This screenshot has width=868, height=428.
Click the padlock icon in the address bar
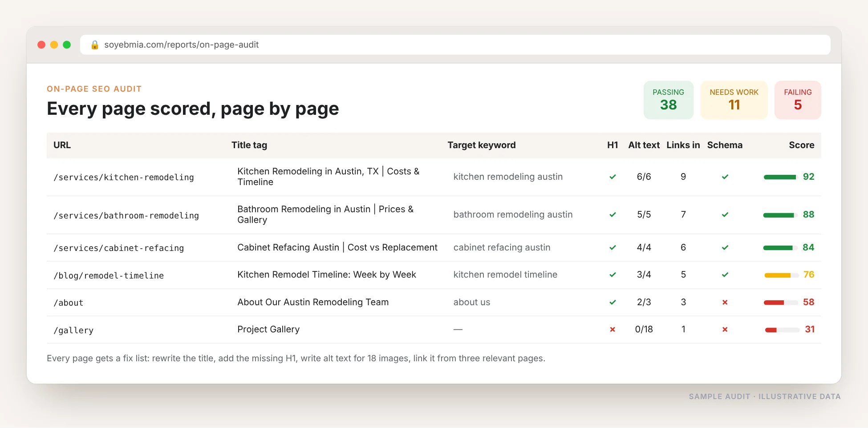[94, 45]
